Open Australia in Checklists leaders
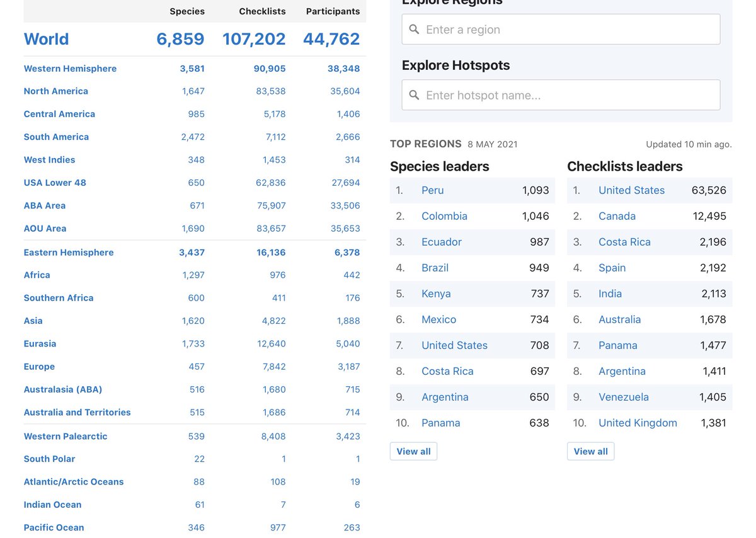Viewport: 756px width, 538px height. point(619,319)
